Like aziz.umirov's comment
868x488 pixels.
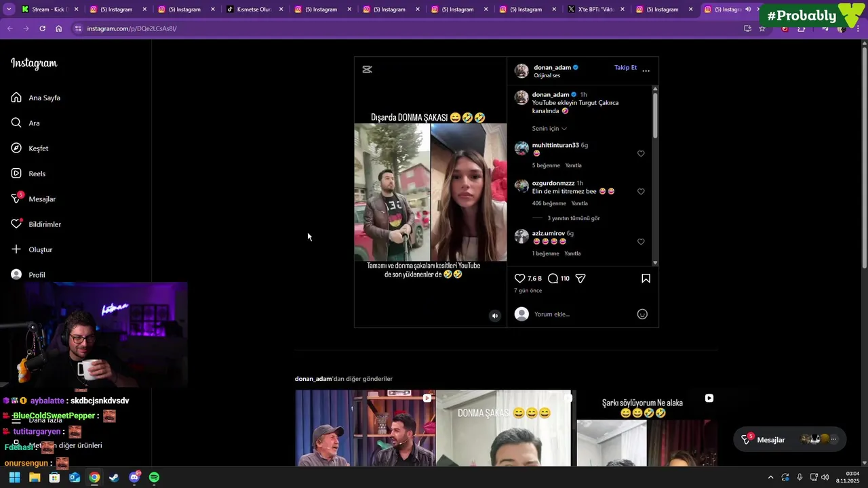(641, 242)
